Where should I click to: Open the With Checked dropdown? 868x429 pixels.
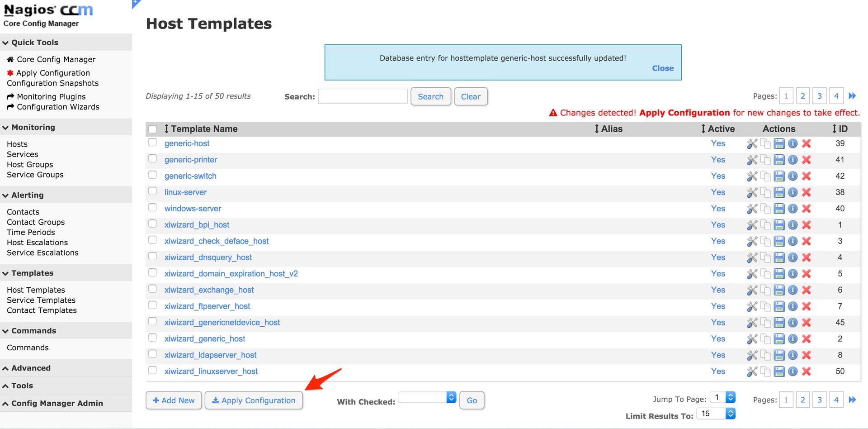[x=427, y=397]
